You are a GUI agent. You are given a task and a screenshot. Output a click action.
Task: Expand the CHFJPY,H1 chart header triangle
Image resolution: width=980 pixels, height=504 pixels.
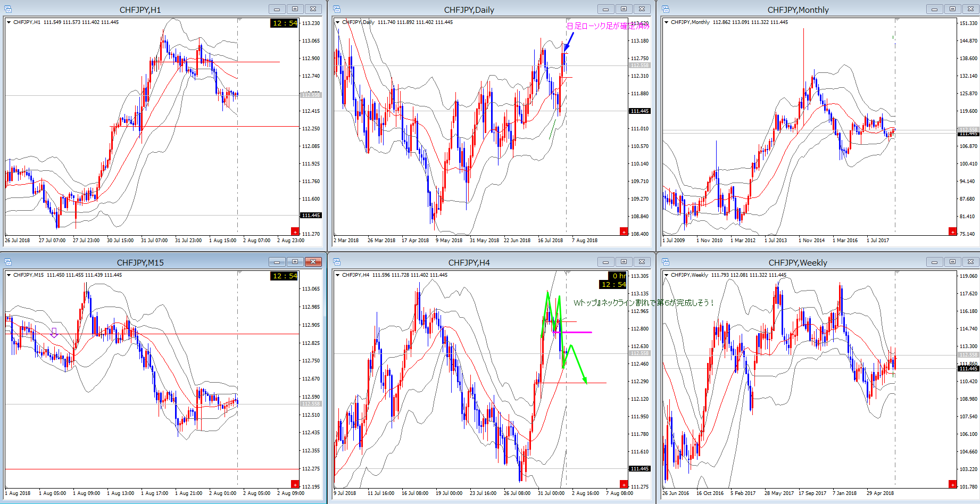click(9, 22)
